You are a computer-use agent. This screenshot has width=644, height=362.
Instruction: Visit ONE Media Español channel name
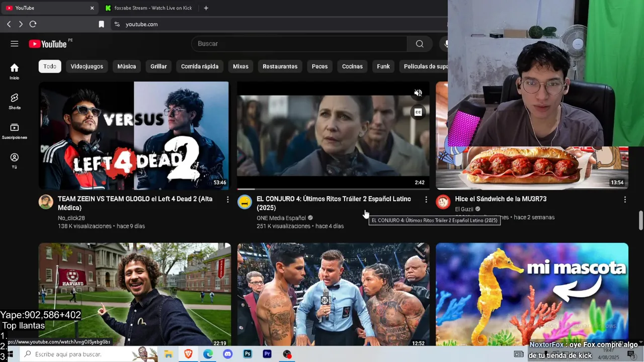281,218
